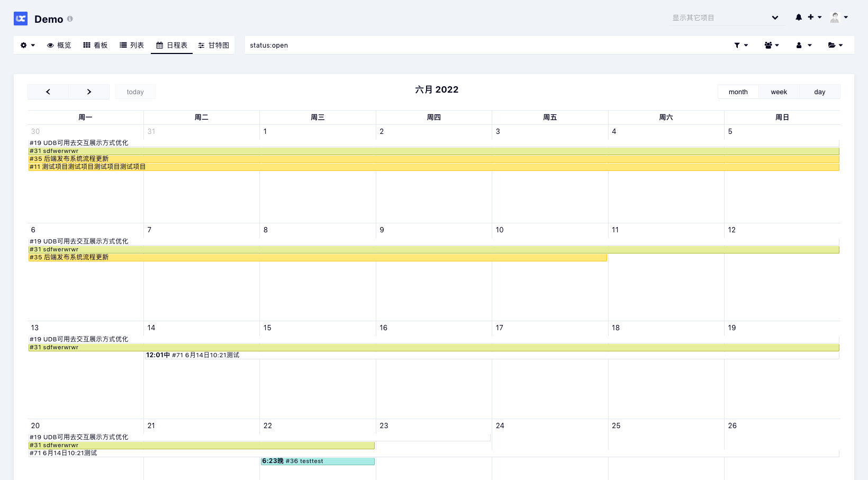Open the filter funnel dropdown
The width and height of the screenshot is (868, 480).
coord(741,45)
